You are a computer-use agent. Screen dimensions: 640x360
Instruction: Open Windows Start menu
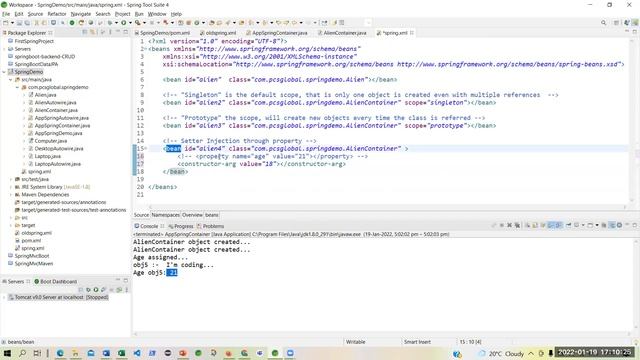[x=7, y=353]
